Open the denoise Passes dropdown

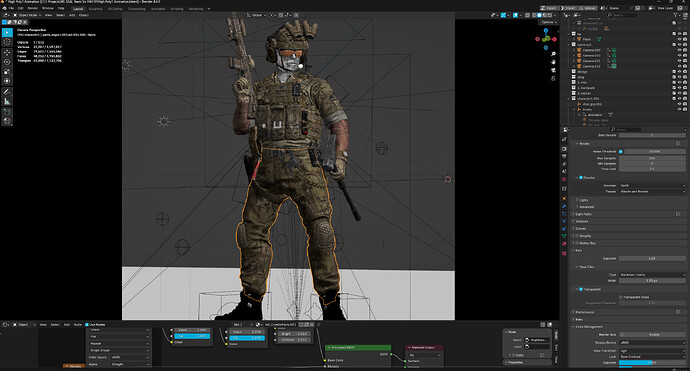(652, 191)
